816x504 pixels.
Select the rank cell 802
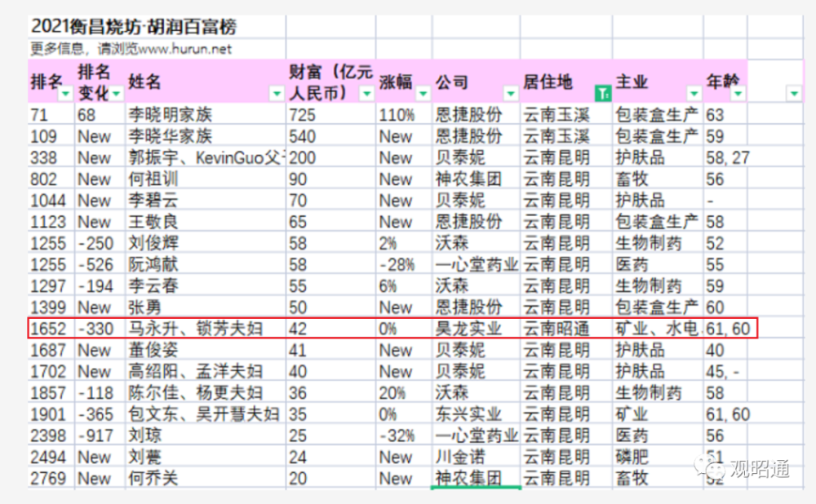pyautogui.click(x=51, y=179)
